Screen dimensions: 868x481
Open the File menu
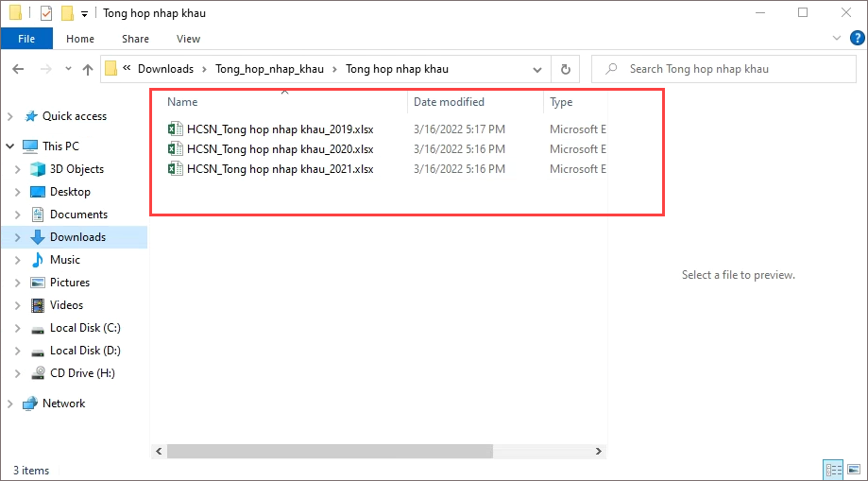[x=26, y=39]
